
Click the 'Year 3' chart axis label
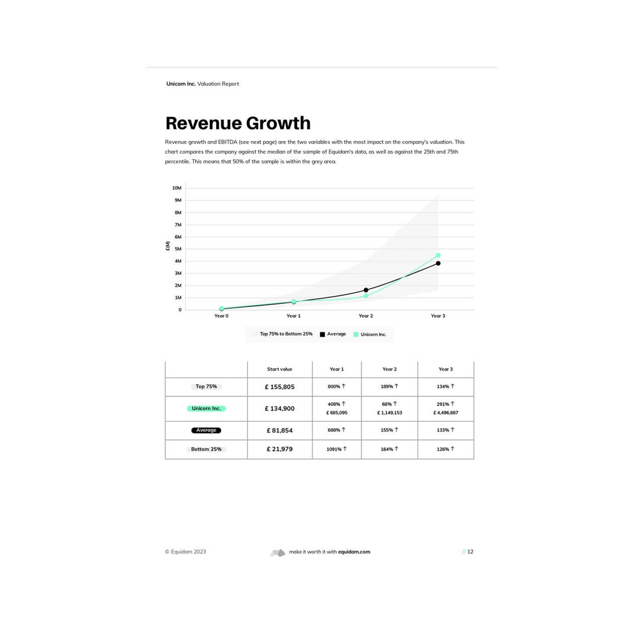point(438,316)
